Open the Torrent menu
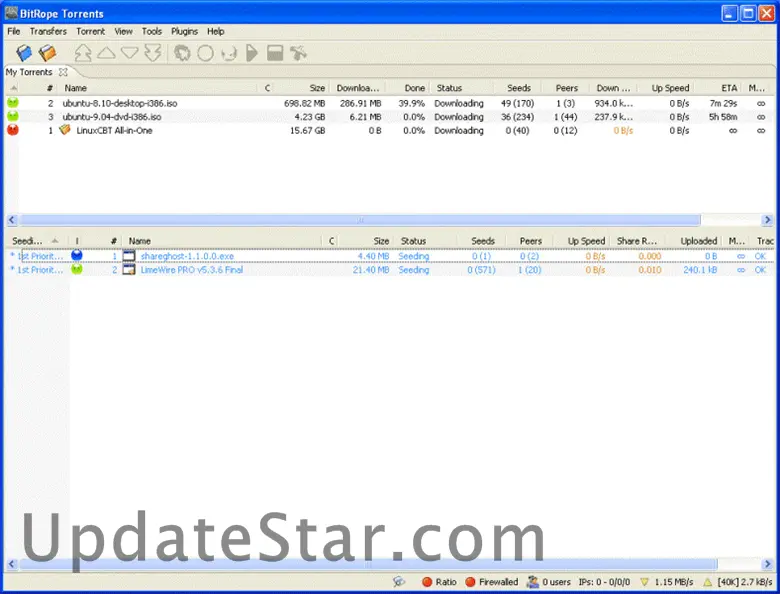Viewport: 780px width, 594px height. click(91, 31)
